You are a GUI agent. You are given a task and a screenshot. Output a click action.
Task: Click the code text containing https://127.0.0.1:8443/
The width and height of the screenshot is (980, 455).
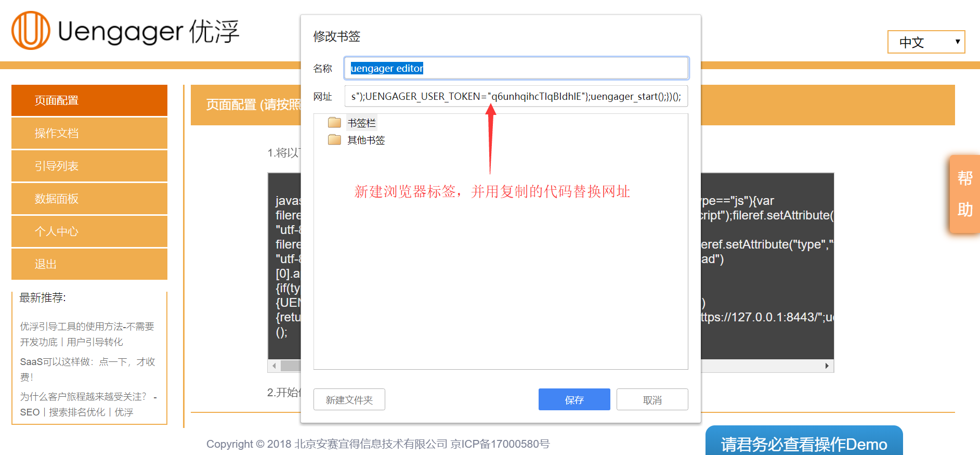(x=767, y=317)
